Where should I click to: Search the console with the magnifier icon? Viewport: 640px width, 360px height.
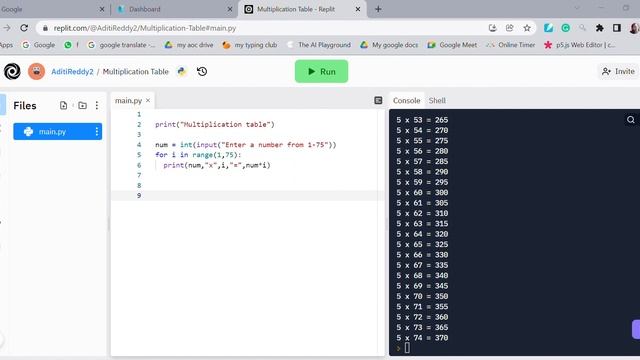631,120
